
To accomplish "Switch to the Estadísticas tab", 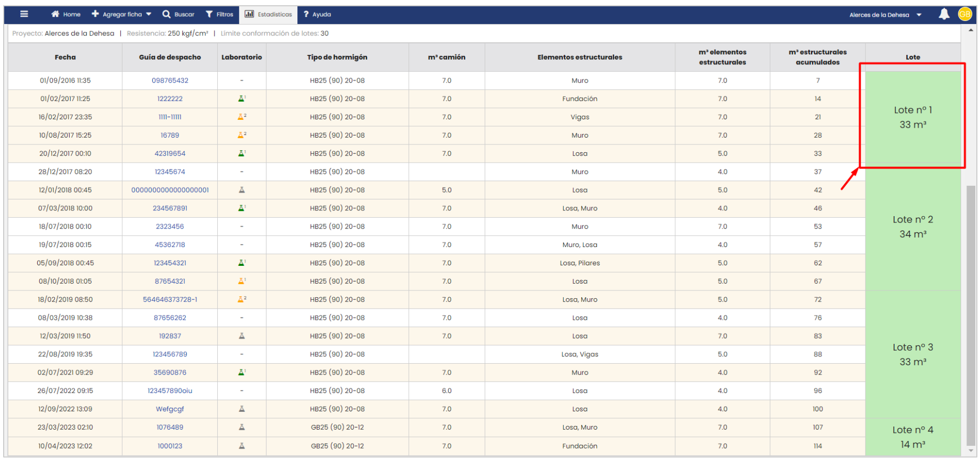I will coord(269,14).
